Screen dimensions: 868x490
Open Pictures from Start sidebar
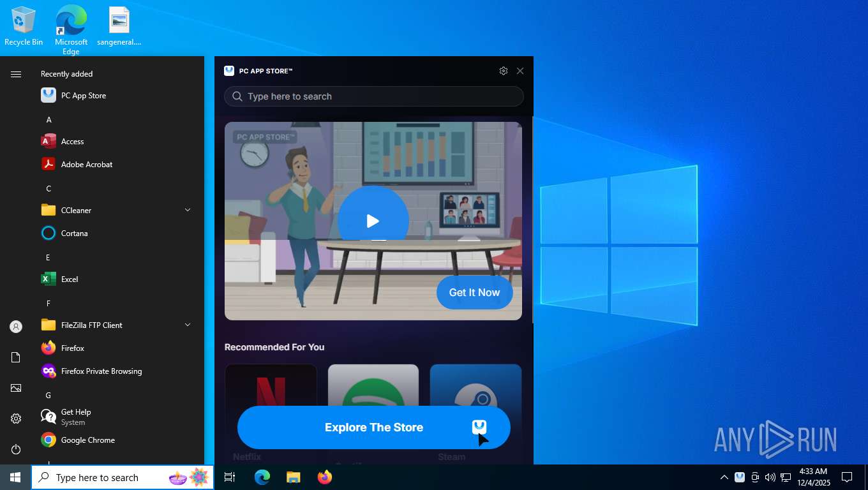click(16, 388)
